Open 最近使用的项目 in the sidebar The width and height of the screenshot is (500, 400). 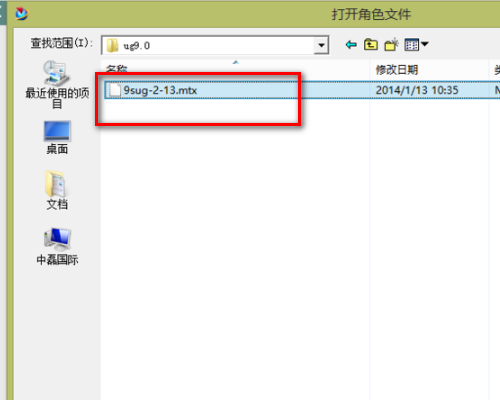tap(57, 85)
